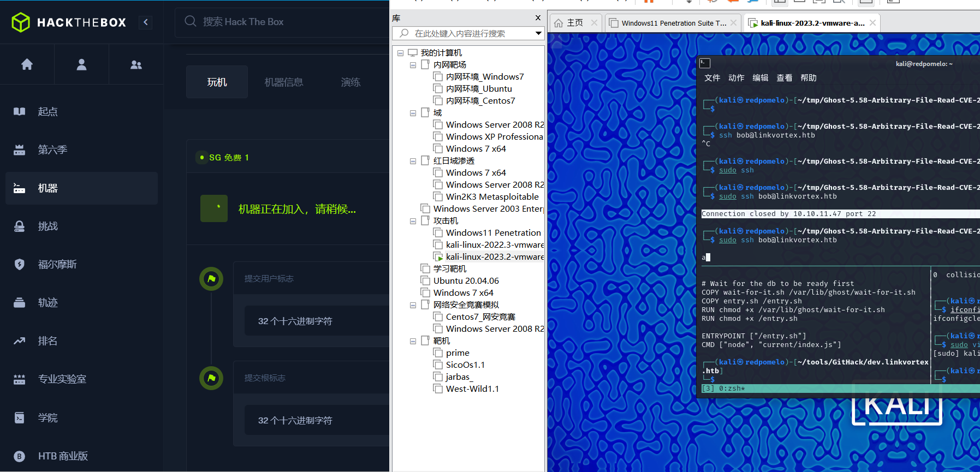Open the 帮助 menu in the Kali terminal
This screenshot has height=472, width=980.
(x=808, y=78)
